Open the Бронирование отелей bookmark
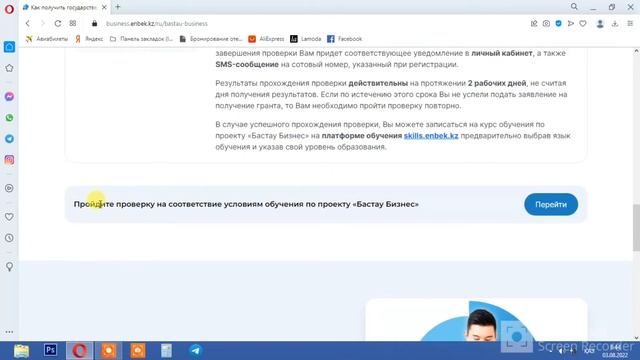 [211, 39]
